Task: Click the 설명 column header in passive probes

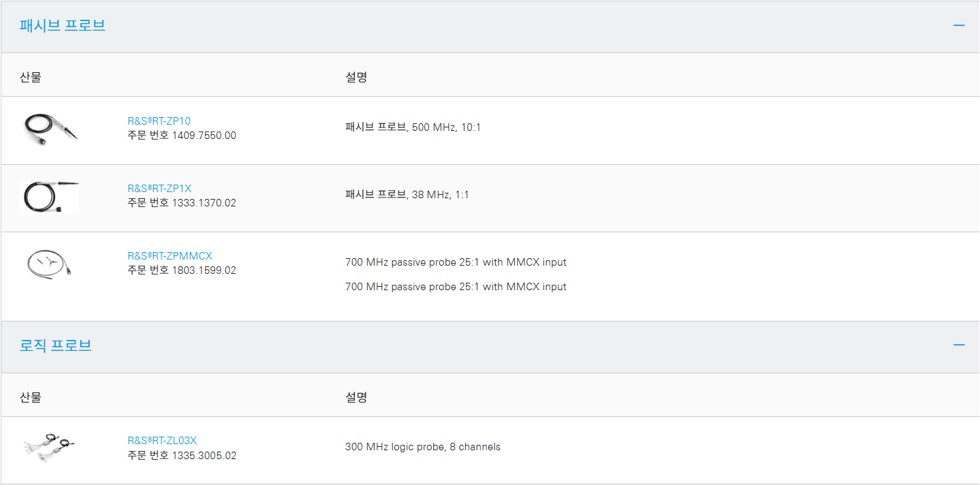Action: pos(356,77)
